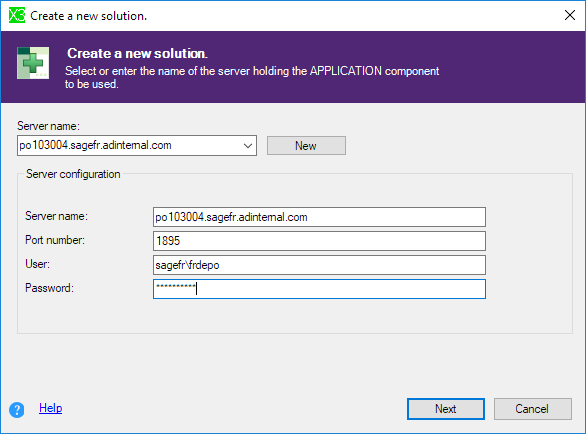
Task: Click the New button beside server combo box
Action: pos(306,145)
